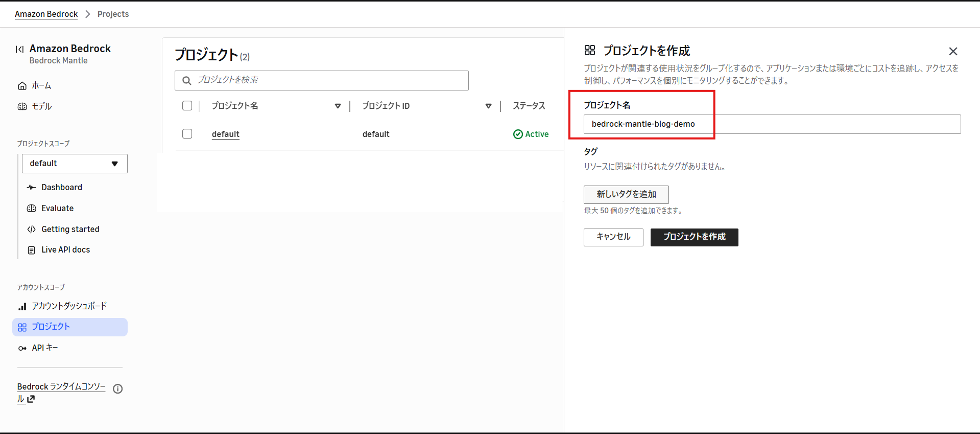Open Getting started page
Viewport: 980px width, 434px height.
(x=70, y=229)
